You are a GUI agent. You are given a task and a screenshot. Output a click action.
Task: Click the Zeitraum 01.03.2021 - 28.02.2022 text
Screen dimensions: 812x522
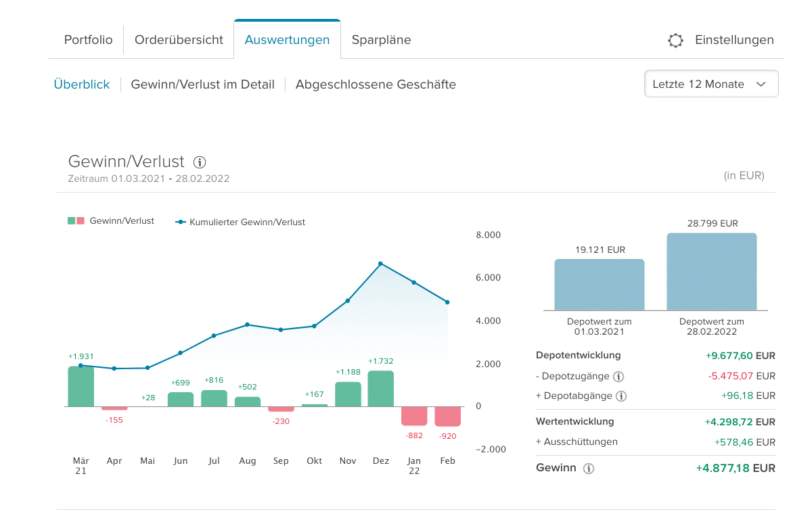click(x=149, y=179)
